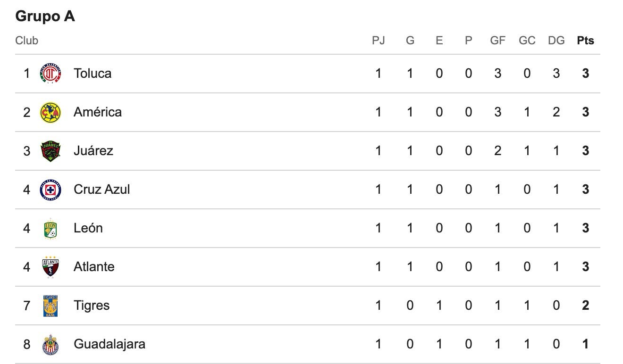The height and width of the screenshot is (364, 623).
Task: Select the Tigres team name
Action: click(92, 306)
